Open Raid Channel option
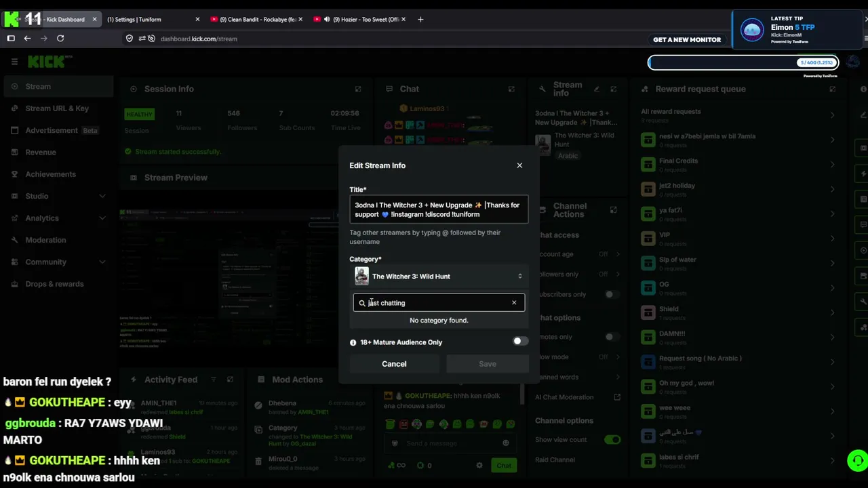868x488 pixels. pyautogui.click(x=577, y=460)
